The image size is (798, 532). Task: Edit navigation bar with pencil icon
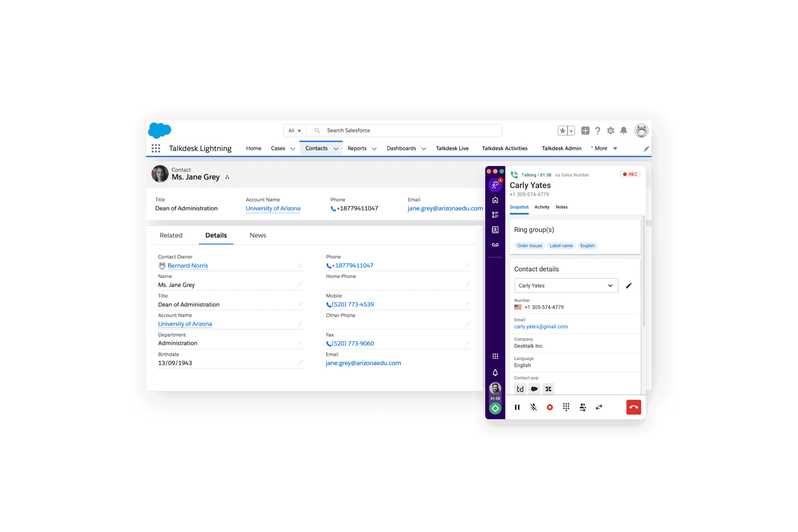646,149
